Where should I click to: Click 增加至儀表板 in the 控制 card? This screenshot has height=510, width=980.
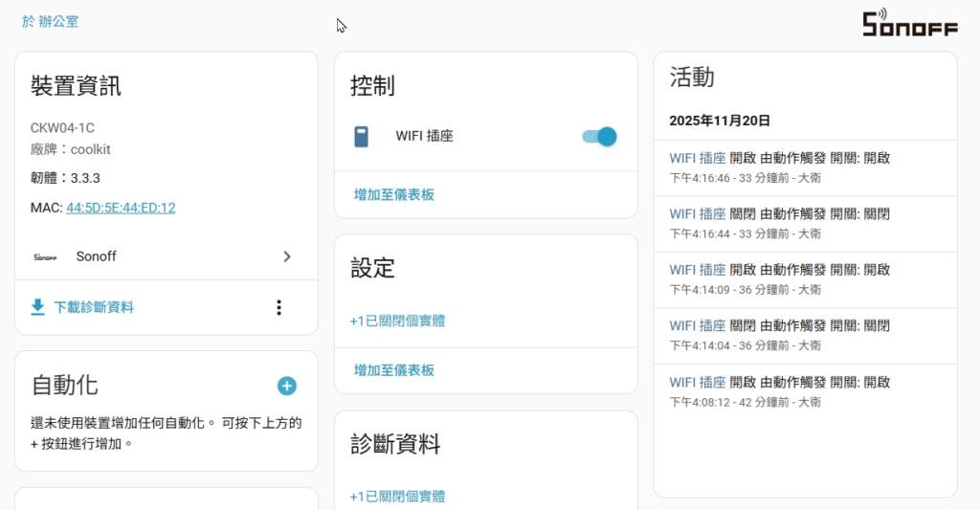[x=394, y=194]
